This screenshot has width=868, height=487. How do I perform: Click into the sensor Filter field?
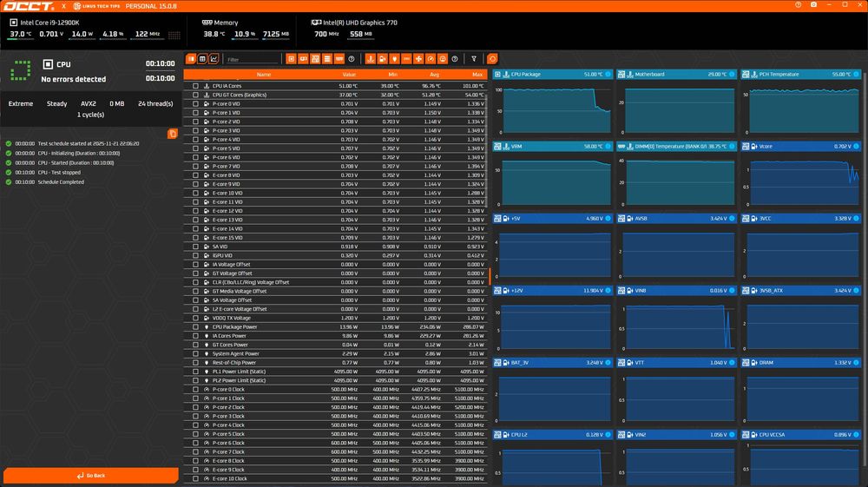[252, 59]
